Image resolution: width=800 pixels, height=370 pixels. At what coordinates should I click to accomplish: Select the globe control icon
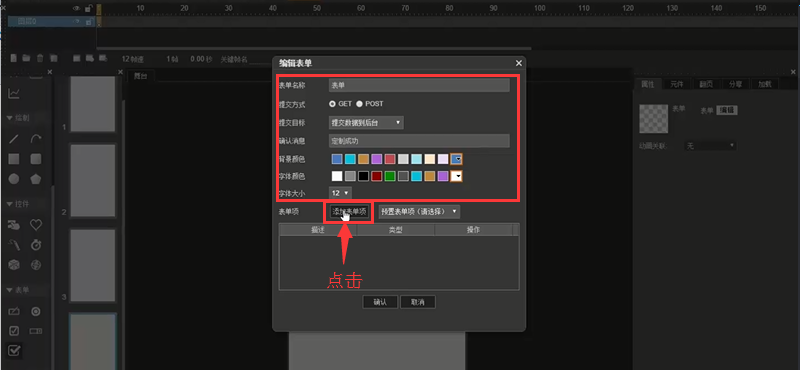pyautogui.click(x=36, y=265)
